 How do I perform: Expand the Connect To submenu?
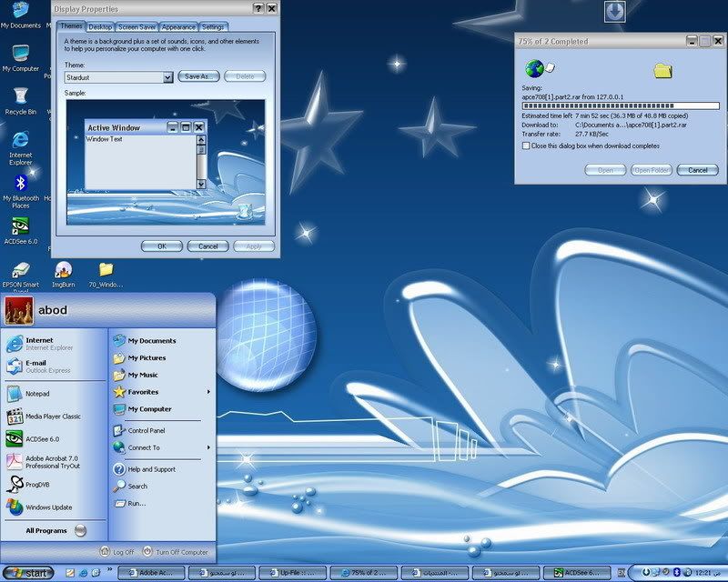pos(208,447)
